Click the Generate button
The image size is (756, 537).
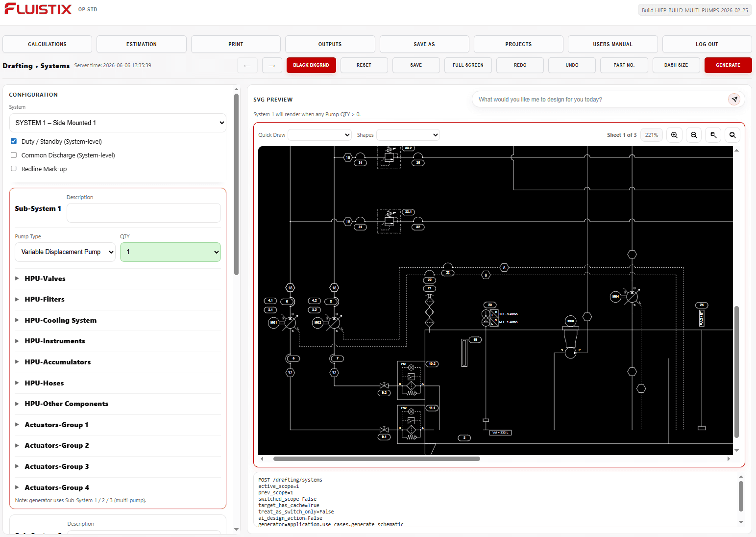click(x=728, y=65)
